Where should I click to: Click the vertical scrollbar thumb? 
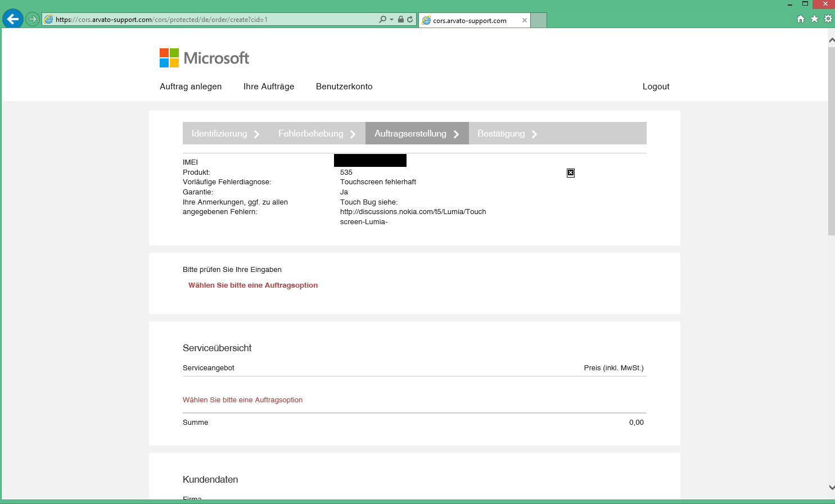click(832, 141)
